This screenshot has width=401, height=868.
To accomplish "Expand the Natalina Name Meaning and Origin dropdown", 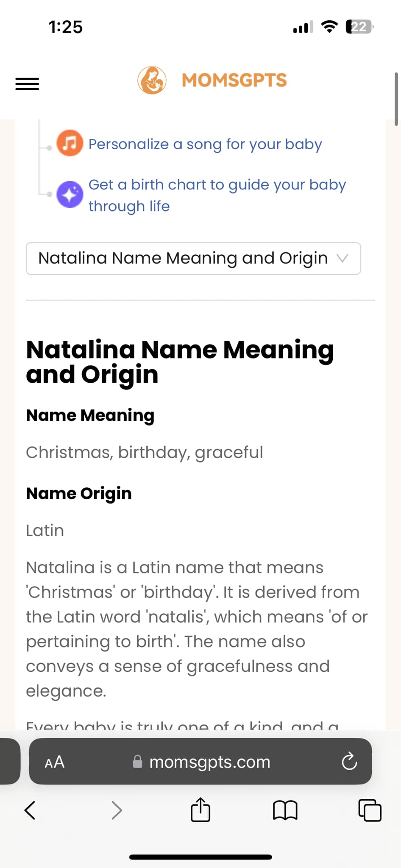I will click(193, 259).
